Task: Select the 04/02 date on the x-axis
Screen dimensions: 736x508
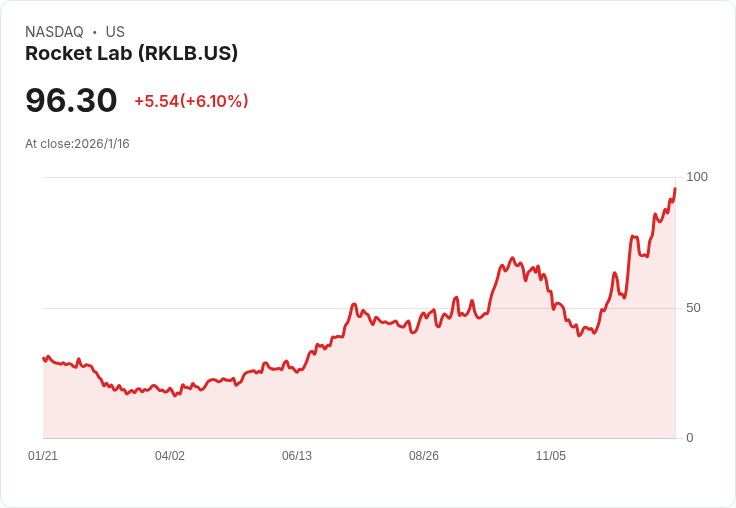Action: (170, 456)
